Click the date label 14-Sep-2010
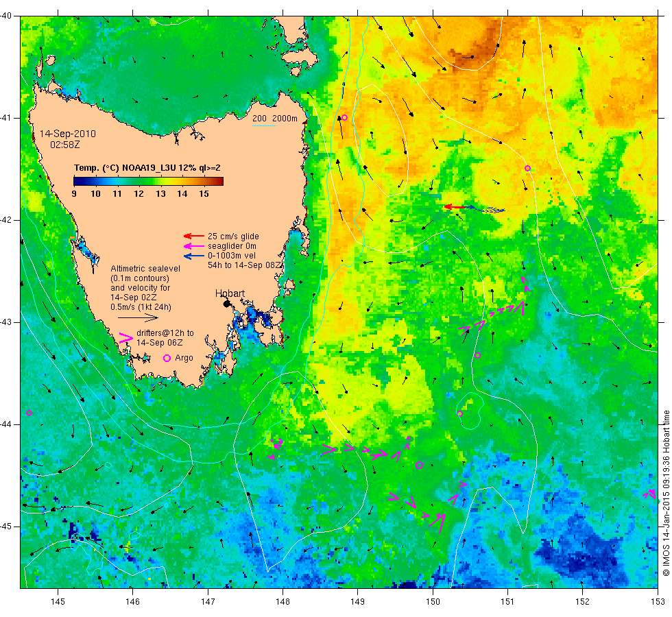Screen dimensions: 672x617 (68, 134)
